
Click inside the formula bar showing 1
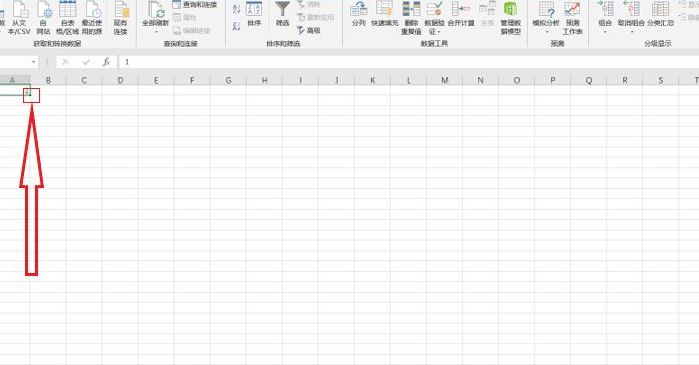pos(408,62)
